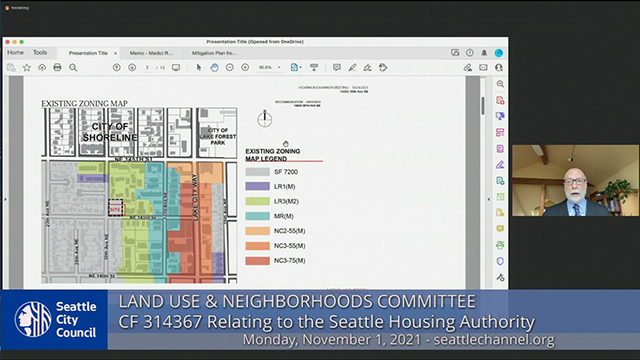The width and height of the screenshot is (640, 360).
Task: Click the stamp tool icon
Action: pyautogui.click(x=383, y=68)
